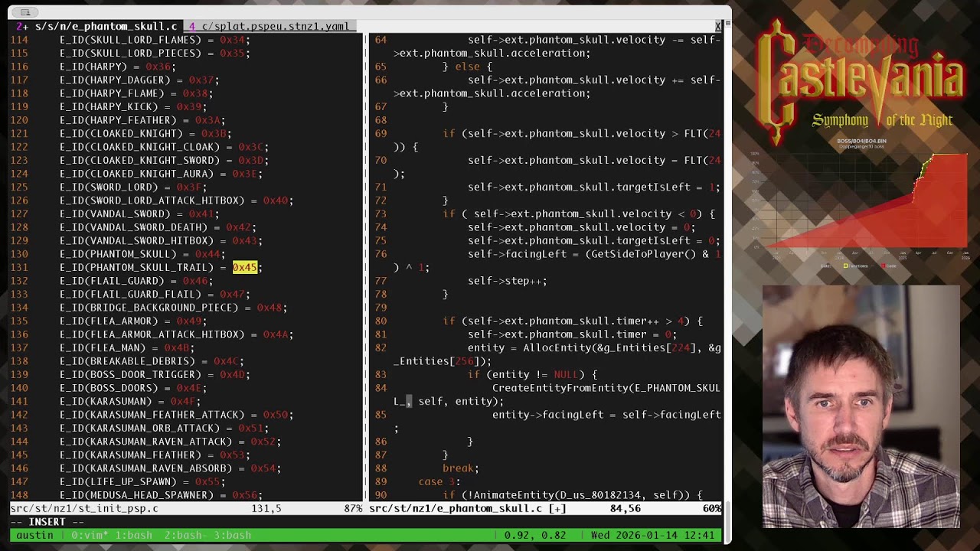Click the date Wed 2026-01-14 12:41
Viewport: 980px width, 551px height.
point(652,535)
